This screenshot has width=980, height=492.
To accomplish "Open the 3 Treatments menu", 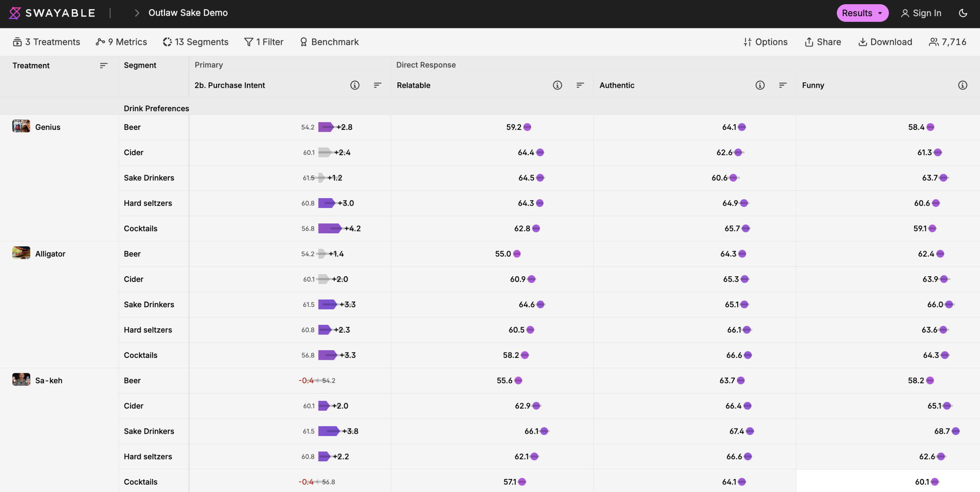I will point(46,42).
